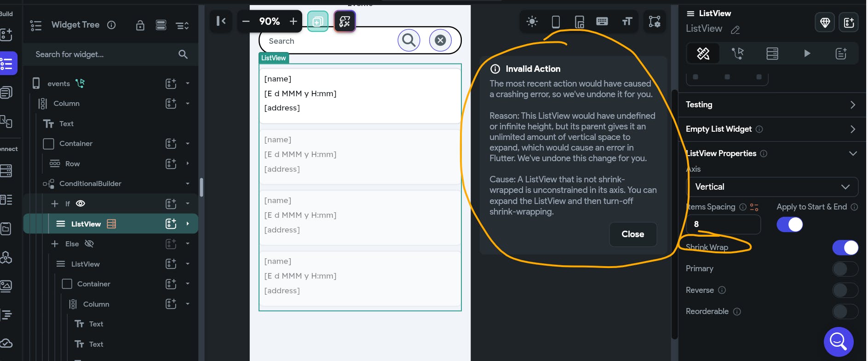
Task: Close the Invalid Action dialog
Action: tap(632, 234)
